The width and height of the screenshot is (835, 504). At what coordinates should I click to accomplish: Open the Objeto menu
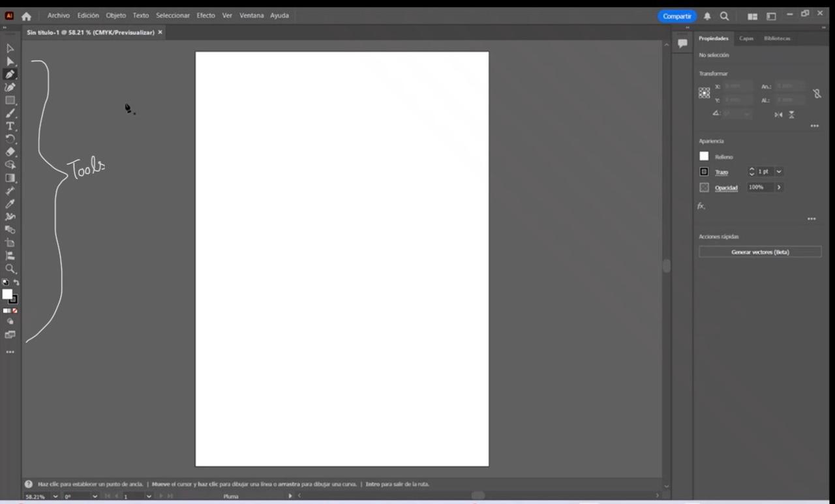[x=116, y=16]
